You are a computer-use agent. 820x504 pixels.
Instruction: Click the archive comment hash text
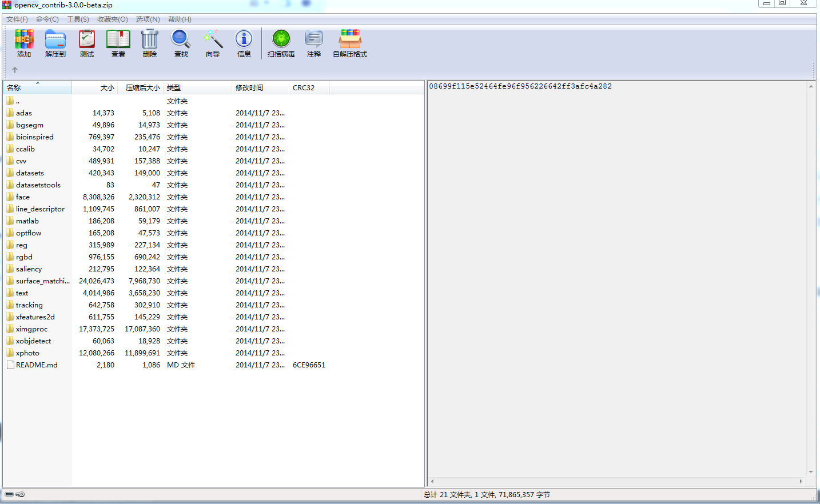coord(520,86)
